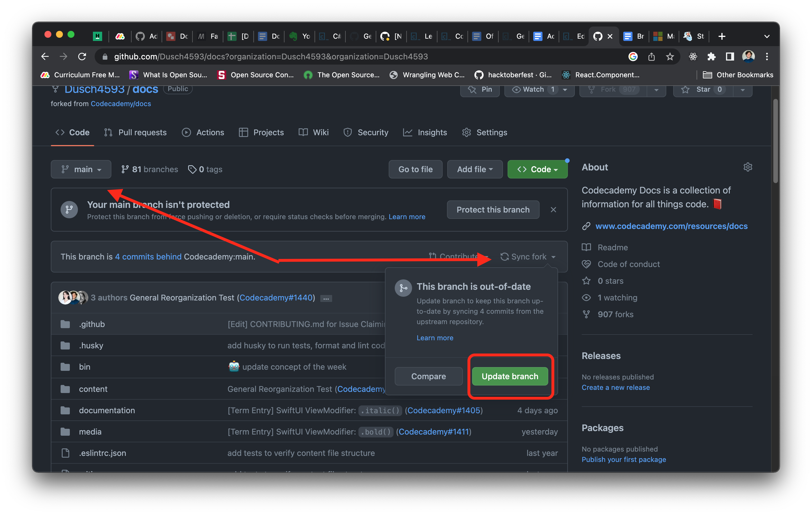The image size is (812, 515).
Task: Click the share icon in address bar
Action: pos(651,57)
